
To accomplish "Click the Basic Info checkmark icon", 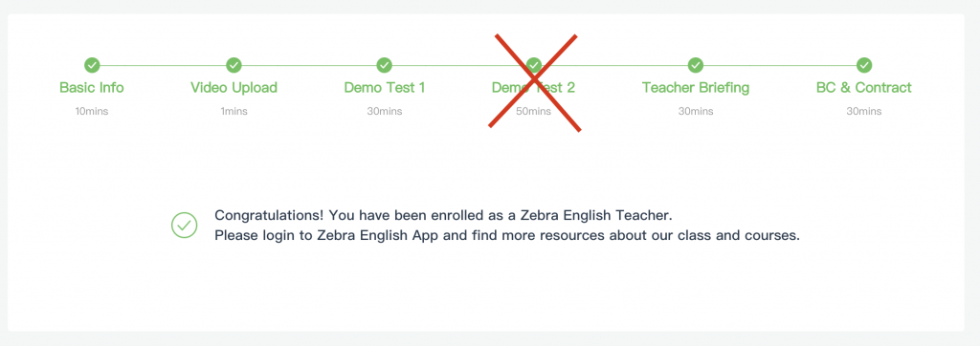I will click(x=92, y=65).
